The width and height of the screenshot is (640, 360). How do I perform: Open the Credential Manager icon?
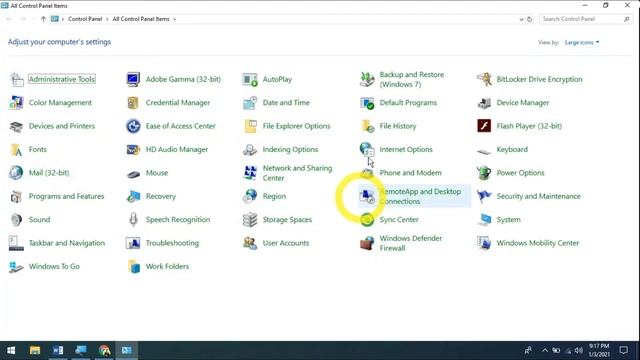133,103
